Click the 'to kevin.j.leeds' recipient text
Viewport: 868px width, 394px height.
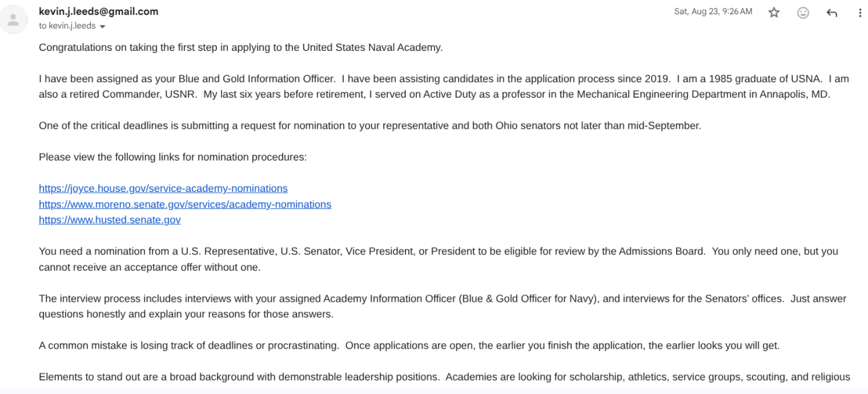[x=67, y=26]
